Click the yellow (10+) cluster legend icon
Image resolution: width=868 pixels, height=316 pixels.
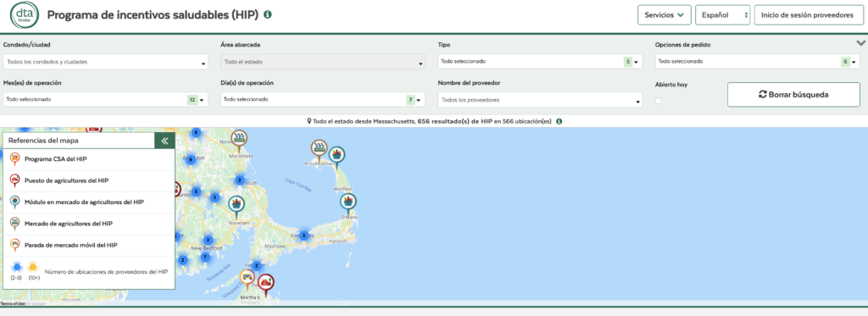click(33, 268)
